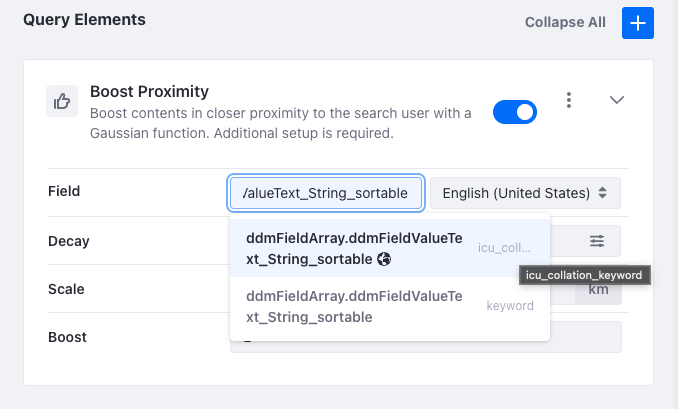Click the km unit on Scale row
The width and height of the screenshot is (679, 409).
598,290
